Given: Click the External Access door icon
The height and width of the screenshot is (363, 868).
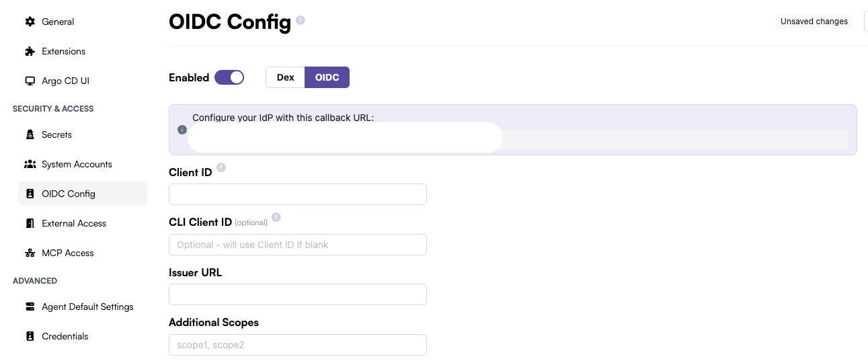Looking at the screenshot, I should click(x=30, y=223).
